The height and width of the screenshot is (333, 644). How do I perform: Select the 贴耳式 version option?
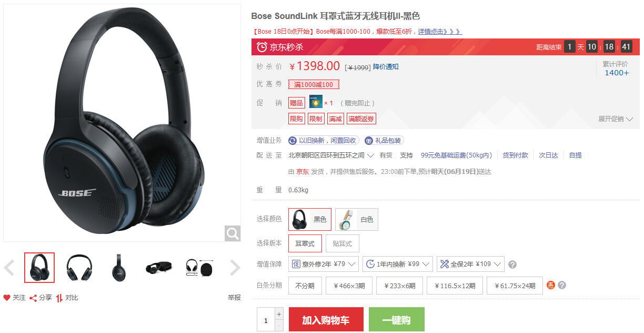[343, 243]
